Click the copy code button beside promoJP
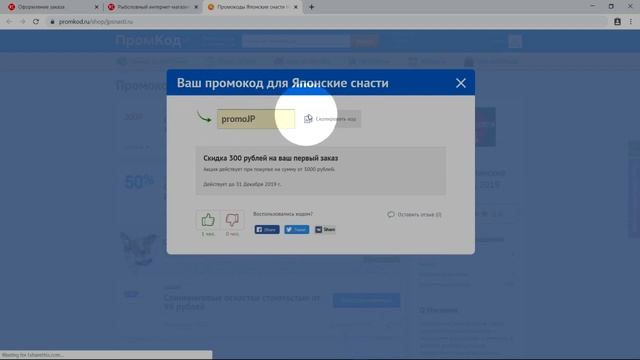The width and height of the screenshot is (640, 360). (x=331, y=119)
